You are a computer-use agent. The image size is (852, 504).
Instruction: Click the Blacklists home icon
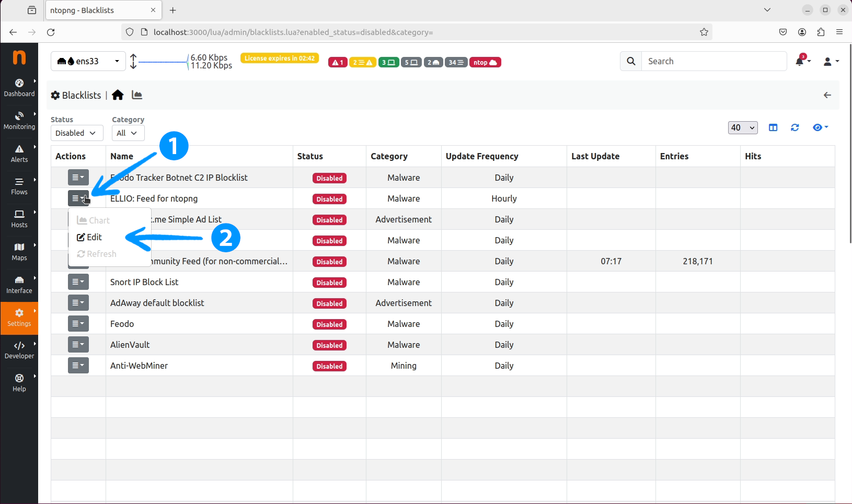118,95
